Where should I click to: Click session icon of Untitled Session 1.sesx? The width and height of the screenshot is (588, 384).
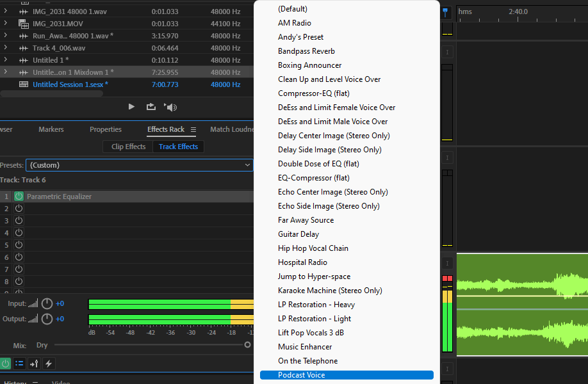click(23, 84)
